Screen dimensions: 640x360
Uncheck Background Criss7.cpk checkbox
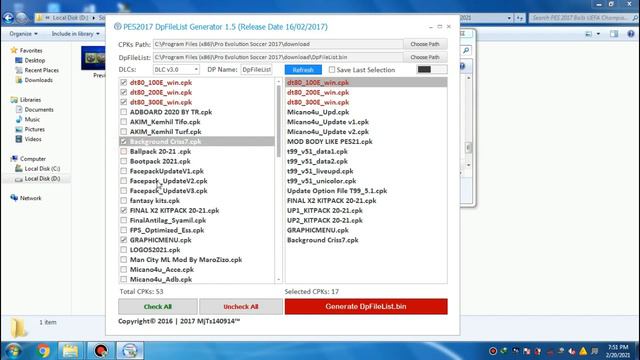[x=124, y=141]
